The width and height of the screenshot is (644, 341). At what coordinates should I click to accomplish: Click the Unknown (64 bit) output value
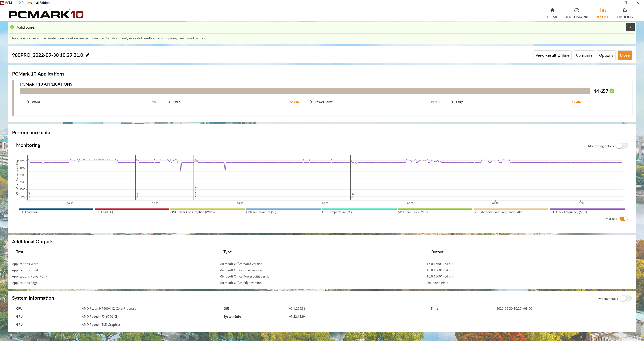[439, 283]
